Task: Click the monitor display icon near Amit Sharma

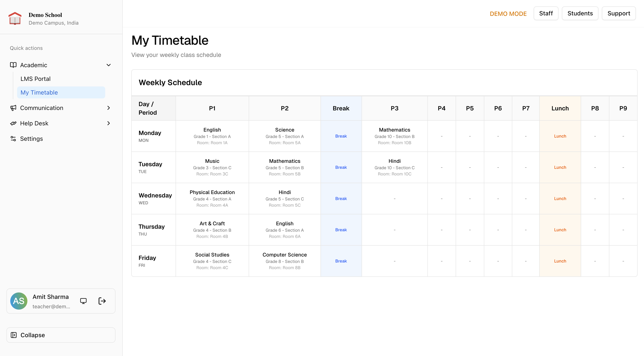Action: click(83, 301)
